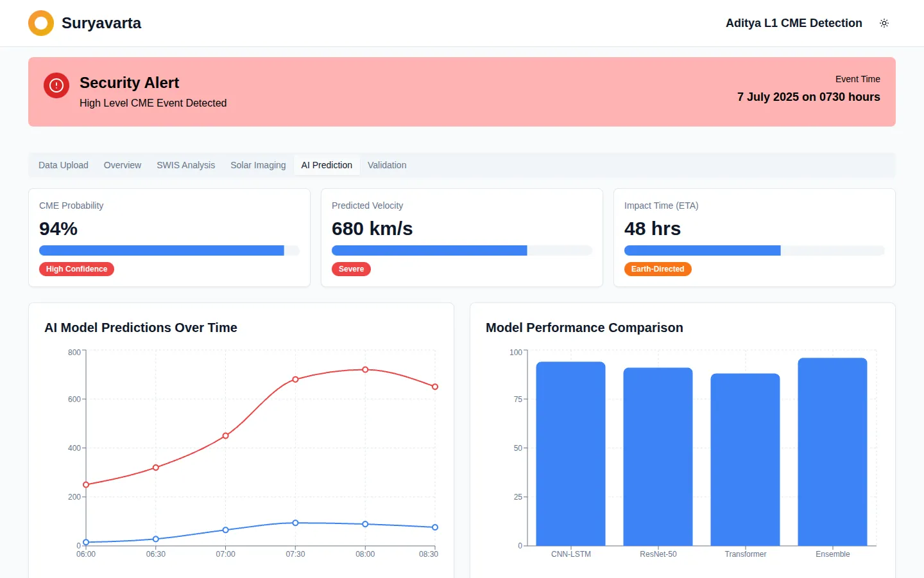Click the Predicted Velocity progress bar

point(462,250)
